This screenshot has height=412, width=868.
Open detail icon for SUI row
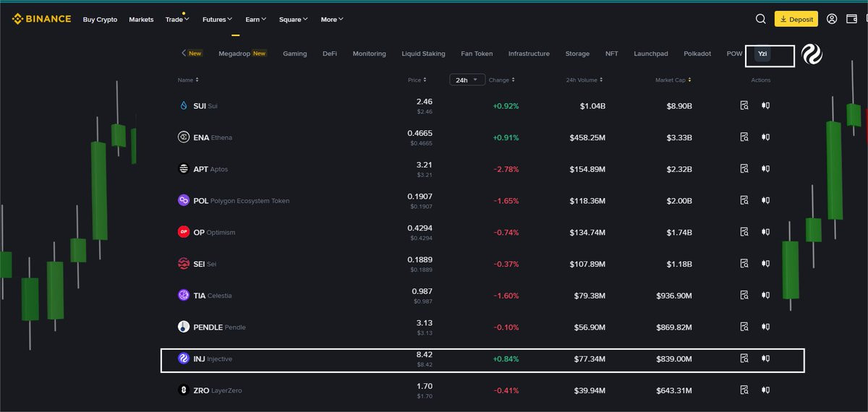click(x=744, y=106)
